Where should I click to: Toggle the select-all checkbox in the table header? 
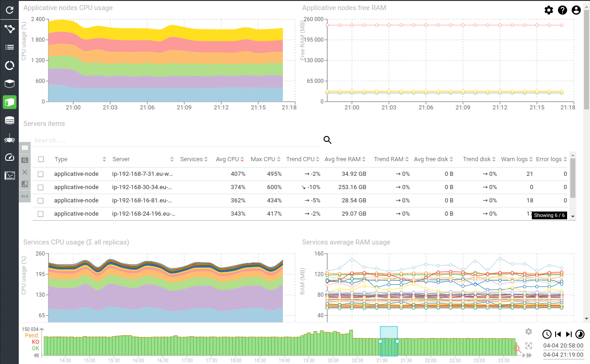[41, 159]
